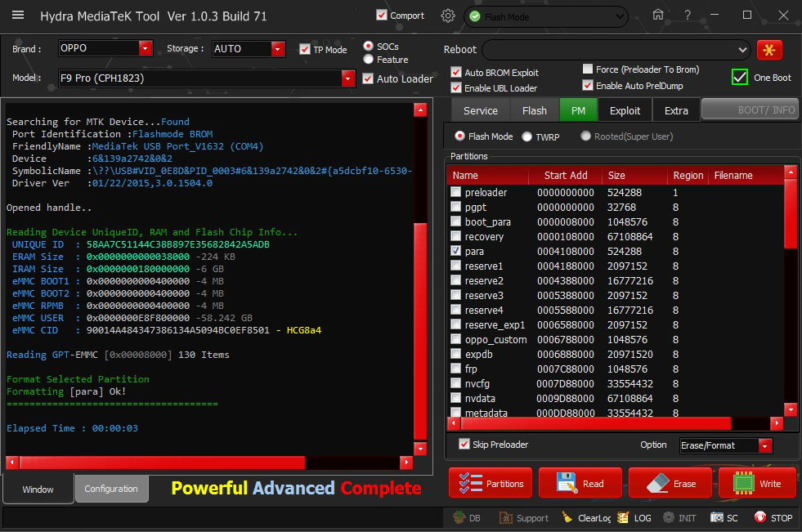Click log panel scroll right arrow
802x532 pixels.
click(406, 463)
